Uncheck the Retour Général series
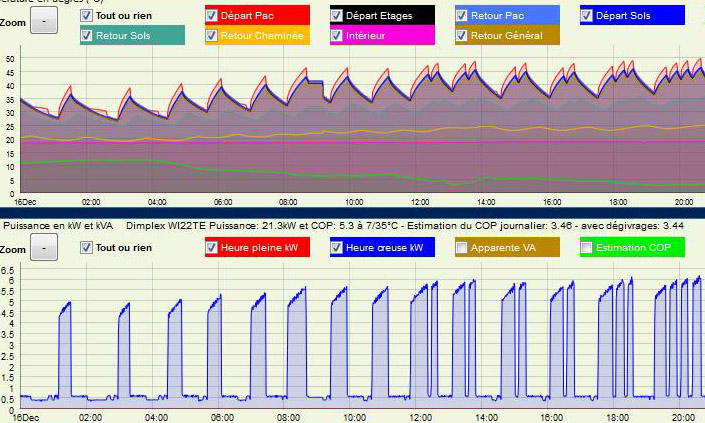This screenshot has width=705, height=423. click(x=461, y=36)
